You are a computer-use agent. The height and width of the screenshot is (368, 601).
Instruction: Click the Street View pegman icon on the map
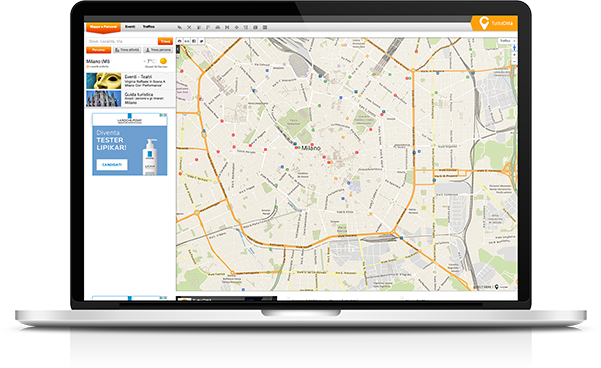(x=514, y=48)
